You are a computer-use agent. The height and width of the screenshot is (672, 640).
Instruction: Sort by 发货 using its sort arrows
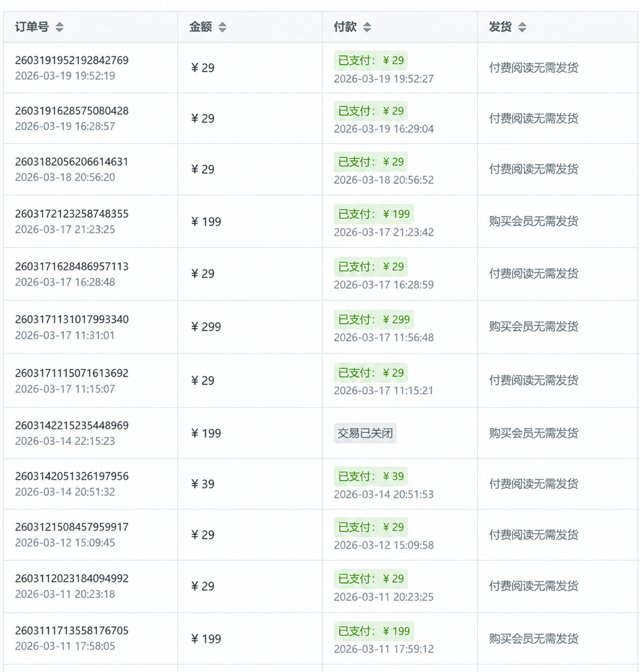[522, 27]
